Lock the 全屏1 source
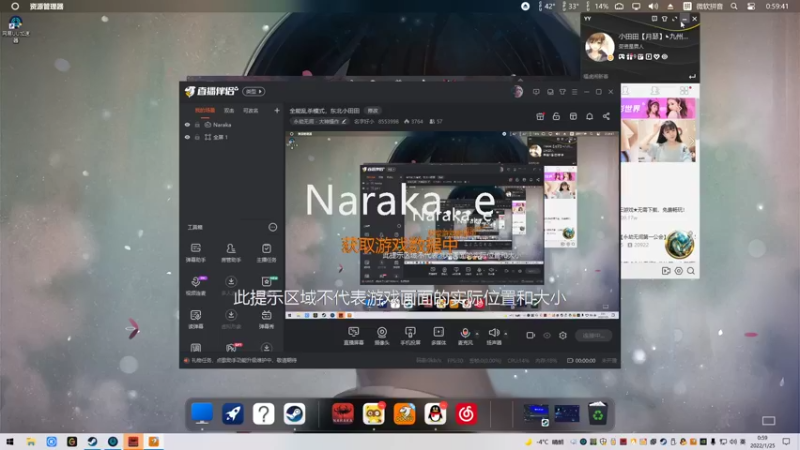 click(197, 137)
